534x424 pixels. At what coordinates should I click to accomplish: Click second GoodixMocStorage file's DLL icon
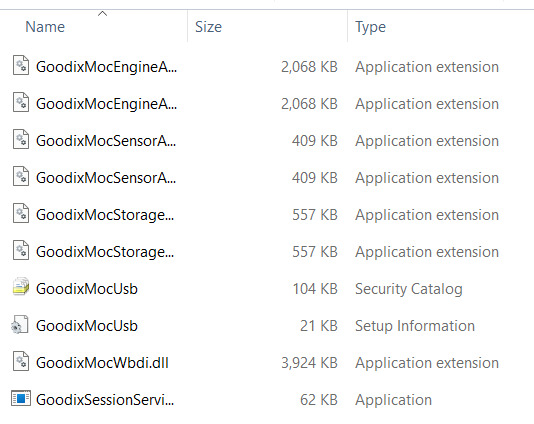coord(21,250)
